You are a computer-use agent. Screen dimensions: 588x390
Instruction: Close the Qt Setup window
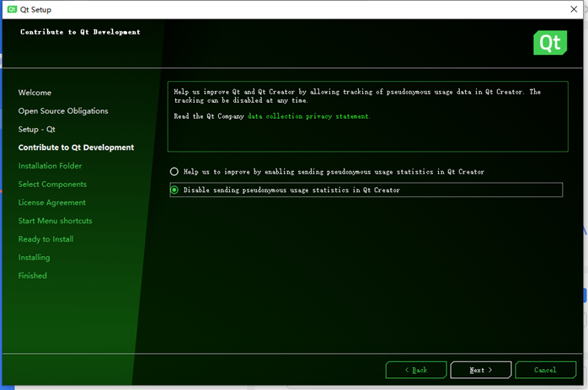point(574,9)
